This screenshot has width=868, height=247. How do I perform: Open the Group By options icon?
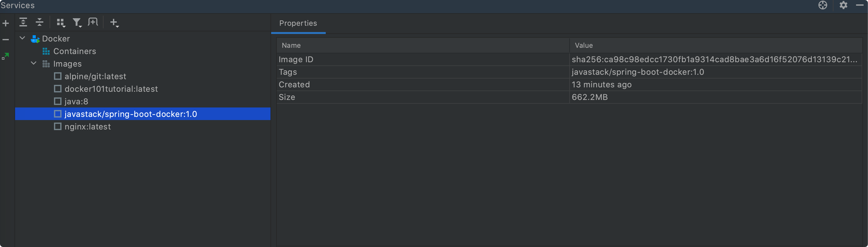(61, 23)
